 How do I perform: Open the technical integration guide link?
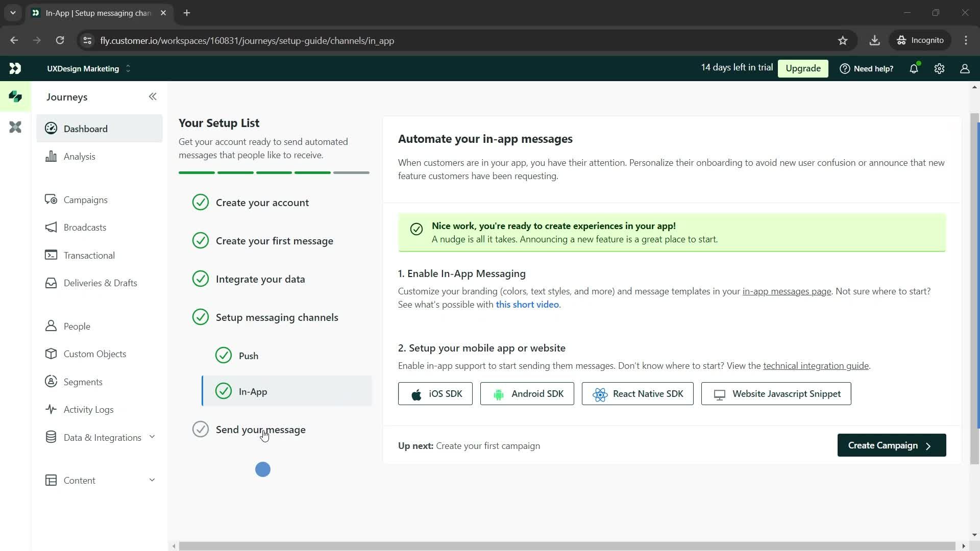coord(816,366)
